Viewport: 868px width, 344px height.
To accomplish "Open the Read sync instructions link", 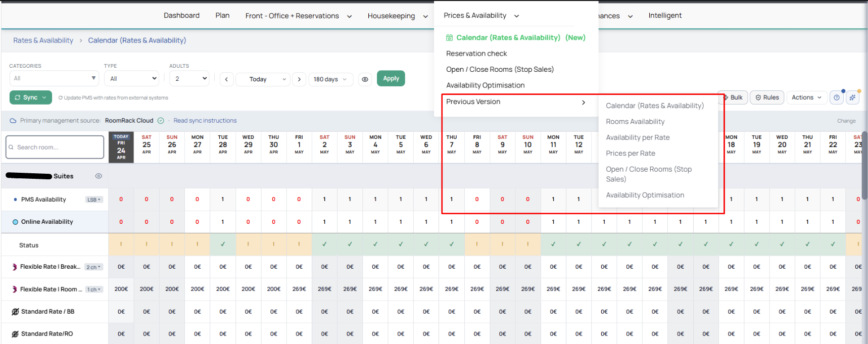I will 205,121.
